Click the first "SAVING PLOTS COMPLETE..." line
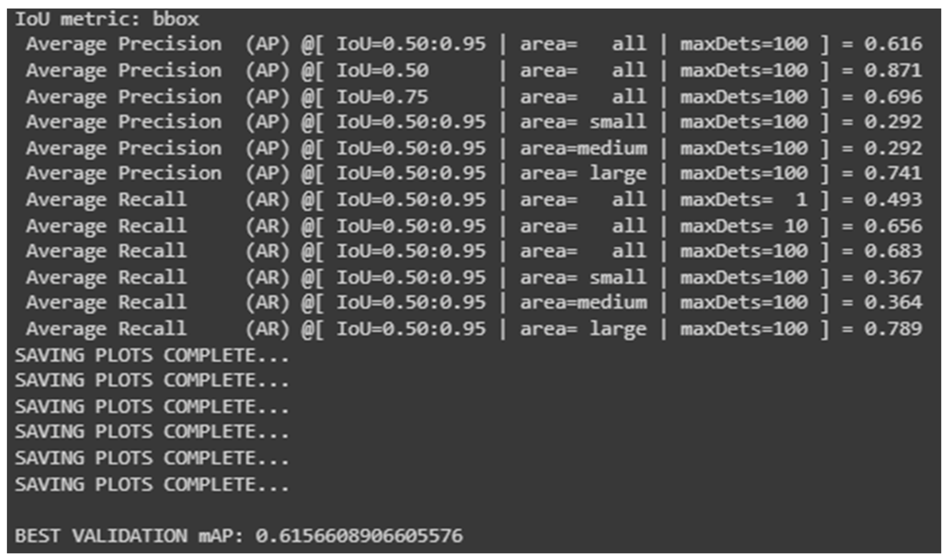This screenshot has height=560, width=947. pos(152,355)
